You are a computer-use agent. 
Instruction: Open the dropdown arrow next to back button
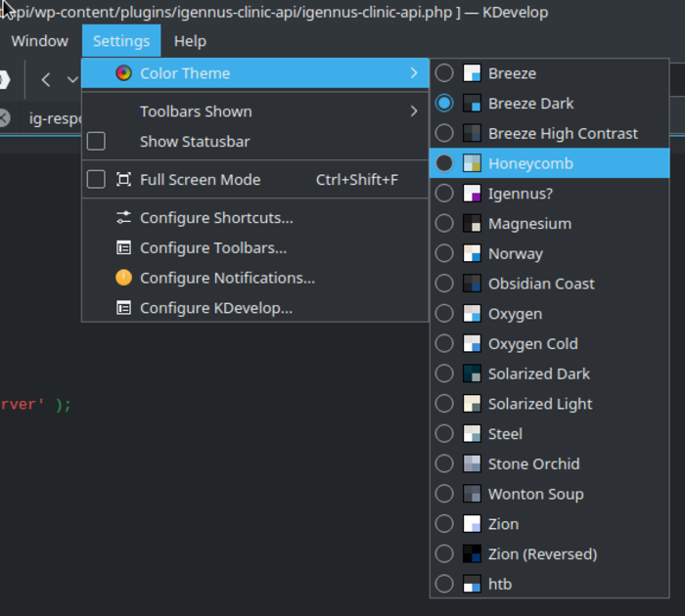click(x=71, y=80)
